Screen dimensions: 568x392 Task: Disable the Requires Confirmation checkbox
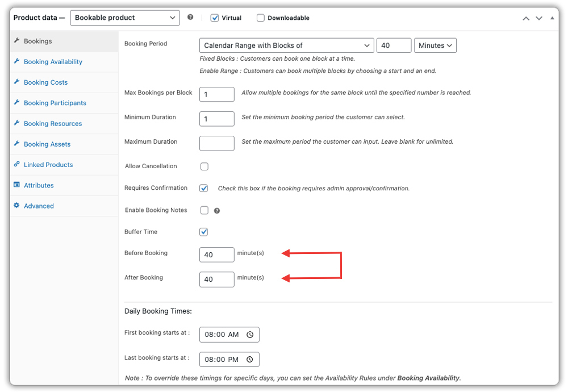tap(204, 188)
